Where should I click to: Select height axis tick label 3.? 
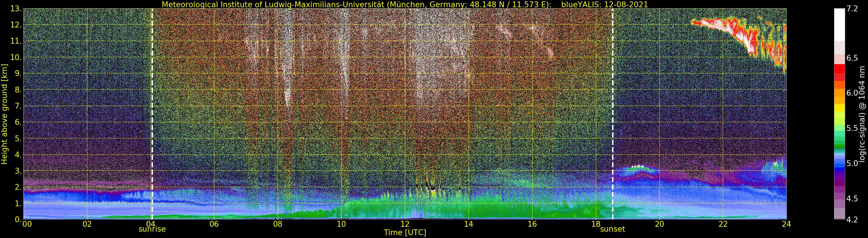coord(18,171)
